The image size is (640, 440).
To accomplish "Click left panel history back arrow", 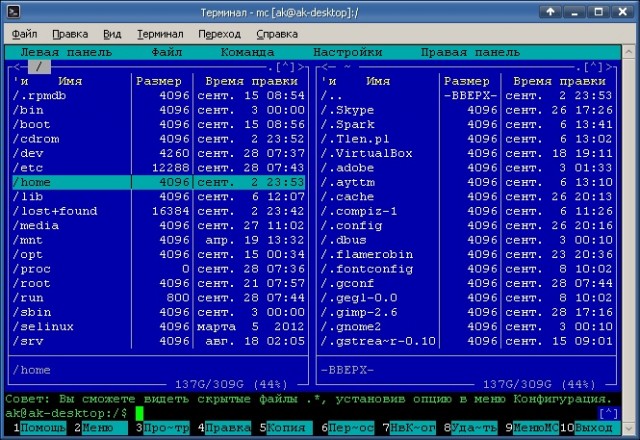I will click(x=15, y=67).
